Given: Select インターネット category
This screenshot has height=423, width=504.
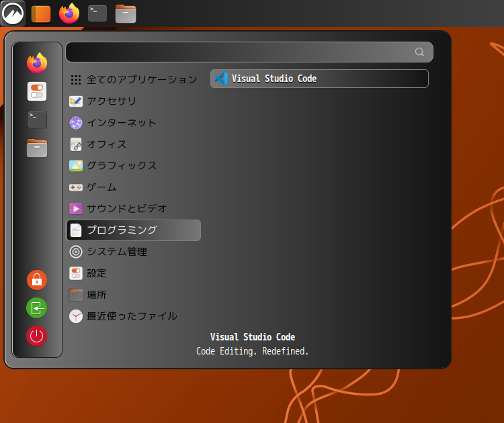Looking at the screenshot, I should (x=134, y=123).
